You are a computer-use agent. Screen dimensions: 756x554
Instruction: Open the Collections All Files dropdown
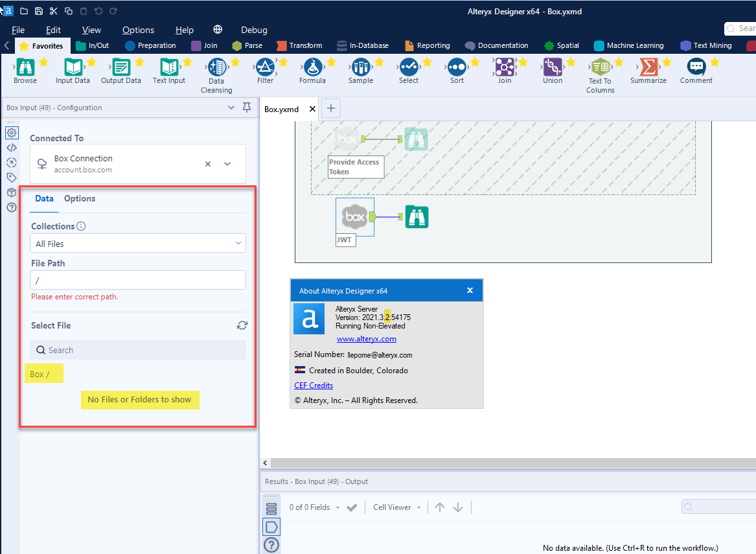coord(137,244)
